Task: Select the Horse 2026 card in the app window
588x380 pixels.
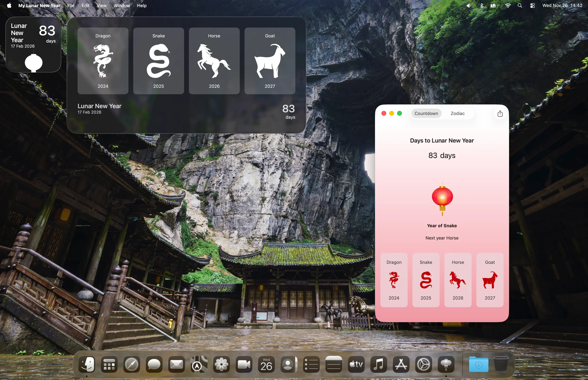Action: 458,280
